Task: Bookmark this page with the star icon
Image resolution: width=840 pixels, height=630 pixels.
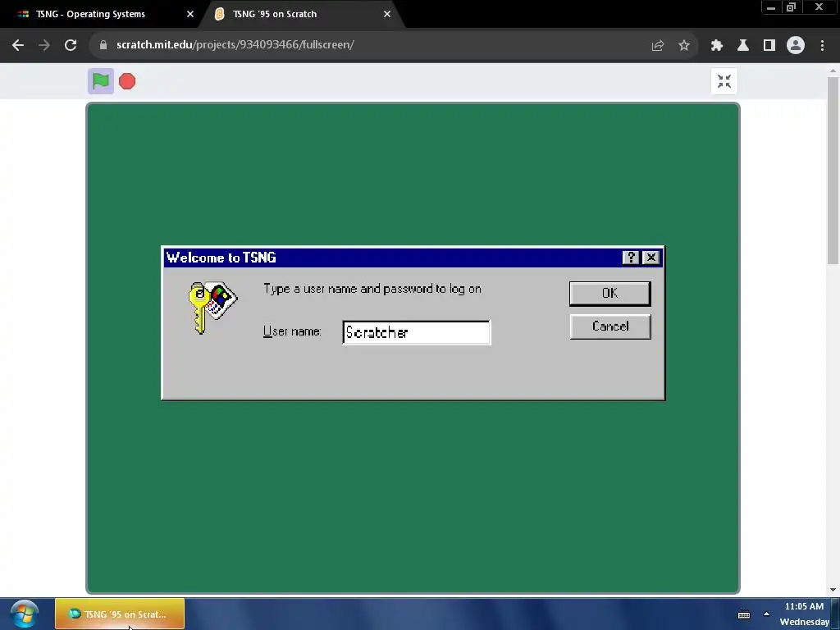Action: click(684, 46)
